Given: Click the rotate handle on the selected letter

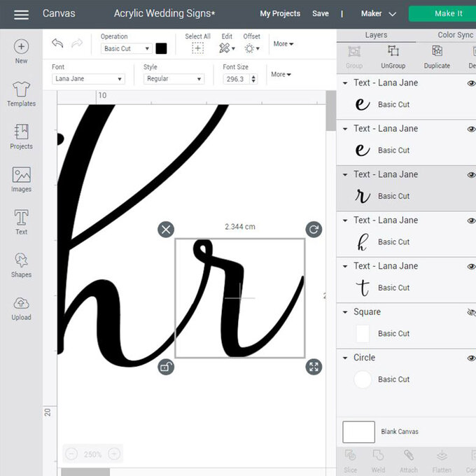Looking at the screenshot, I should [x=314, y=230].
